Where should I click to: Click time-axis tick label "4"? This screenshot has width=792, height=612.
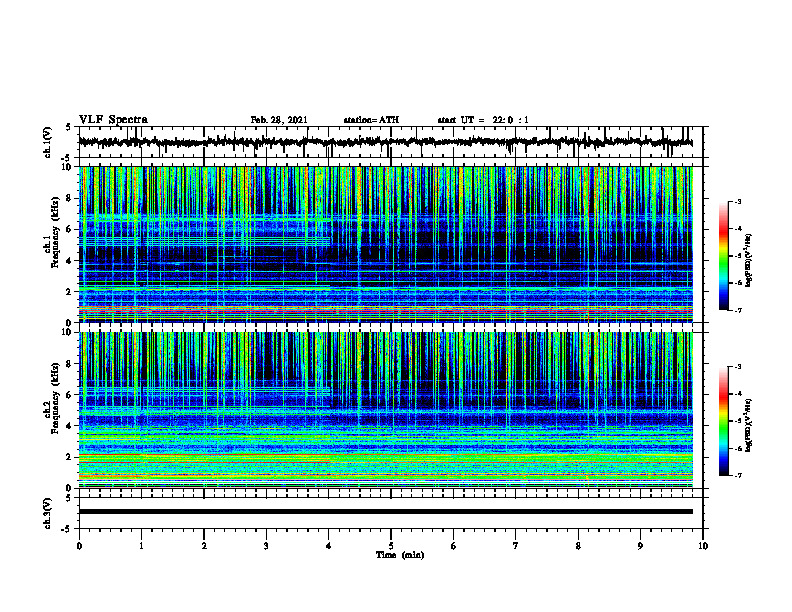(x=329, y=546)
